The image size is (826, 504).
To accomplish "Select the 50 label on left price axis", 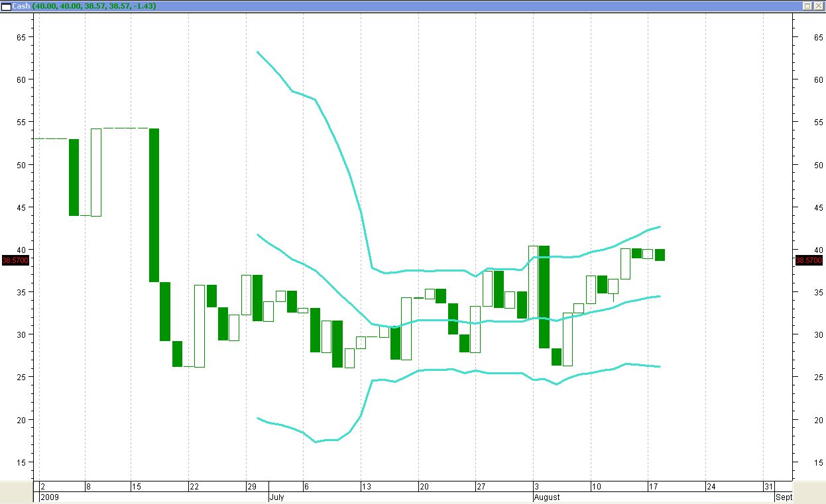I will pos(21,164).
